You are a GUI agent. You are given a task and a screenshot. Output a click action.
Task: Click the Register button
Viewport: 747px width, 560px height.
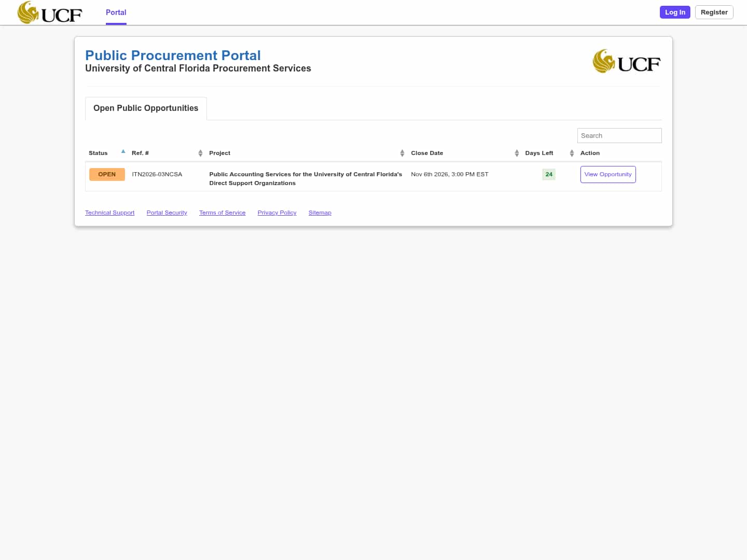tap(714, 12)
